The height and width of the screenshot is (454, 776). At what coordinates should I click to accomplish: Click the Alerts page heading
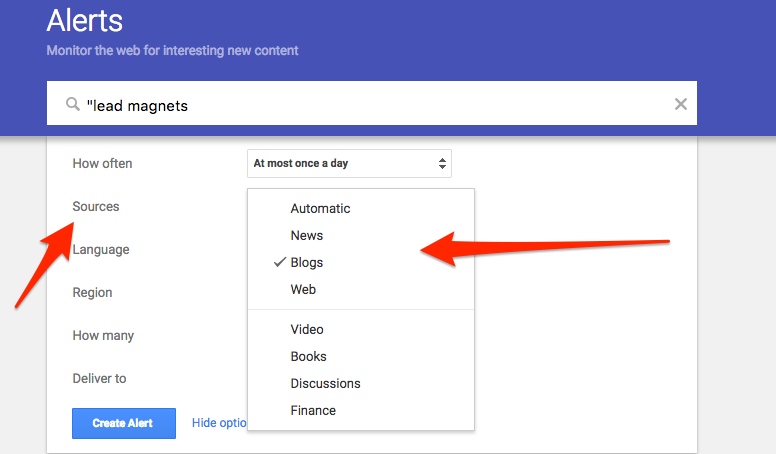85,21
